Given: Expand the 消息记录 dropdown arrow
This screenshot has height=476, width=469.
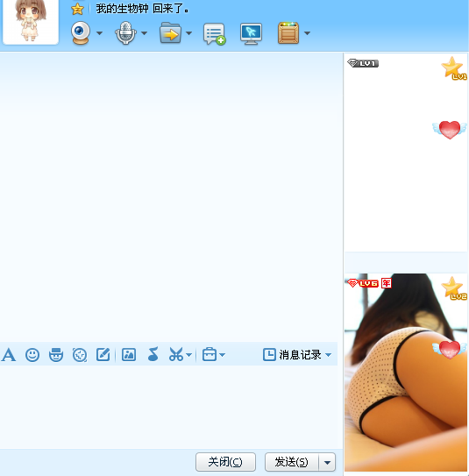Looking at the screenshot, I should point(328,354).
